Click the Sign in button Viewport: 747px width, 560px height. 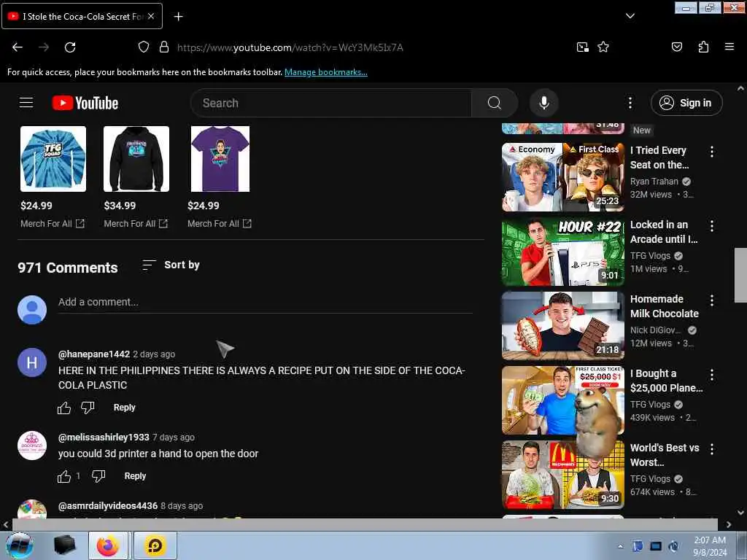coord(686,103)
